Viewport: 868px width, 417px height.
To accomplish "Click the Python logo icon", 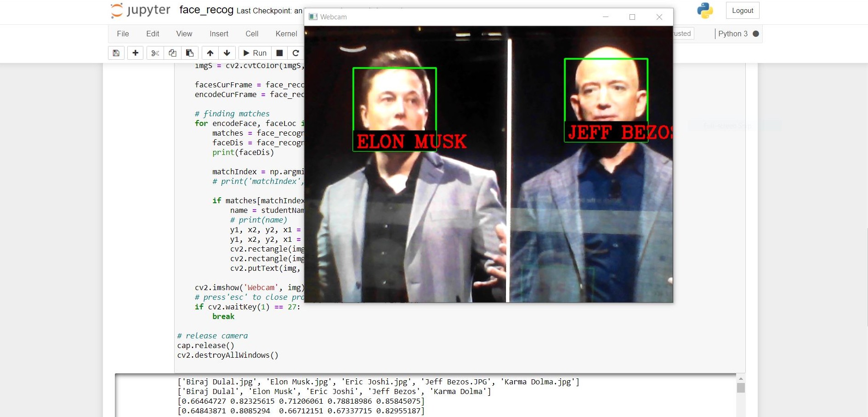I will [x=705, y=11].
